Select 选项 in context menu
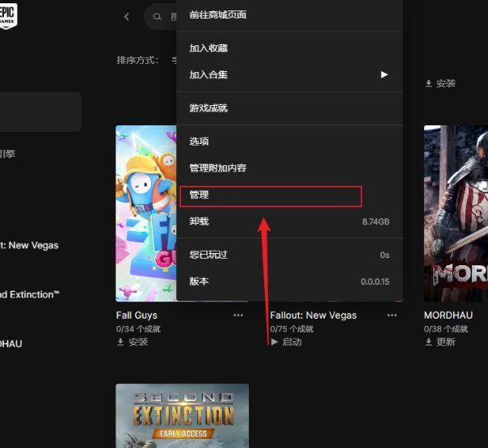Viewport: 488px width, 448px height. click(x=289, y=142)
